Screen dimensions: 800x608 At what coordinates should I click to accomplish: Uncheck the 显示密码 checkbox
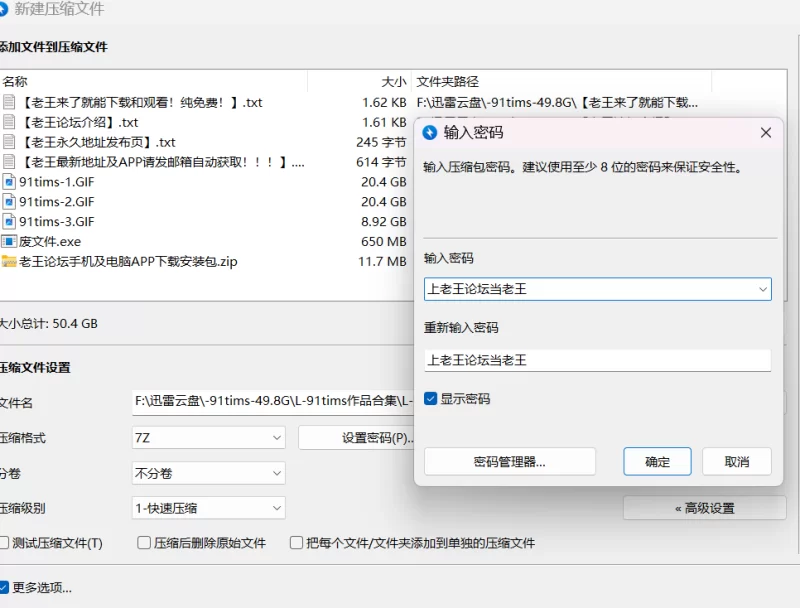coord(431,399)
